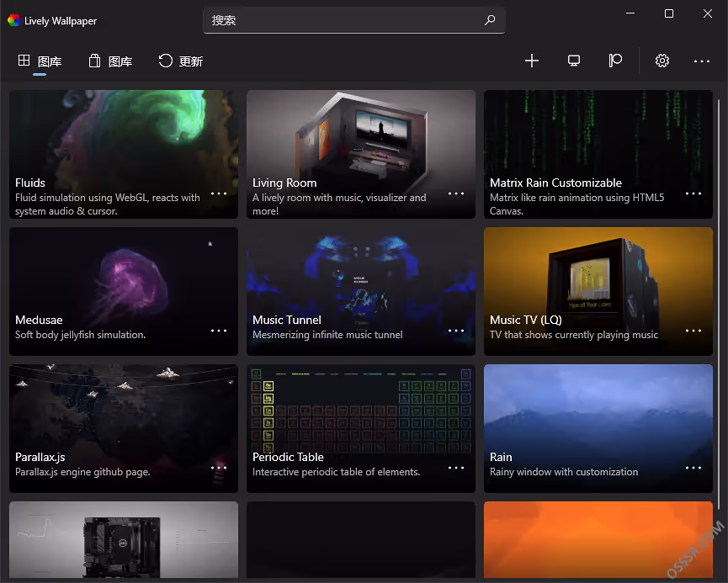Click 'Rainy window with customization' description
Image resolution: width=728 pixels, height=583 pixels.
564,472
